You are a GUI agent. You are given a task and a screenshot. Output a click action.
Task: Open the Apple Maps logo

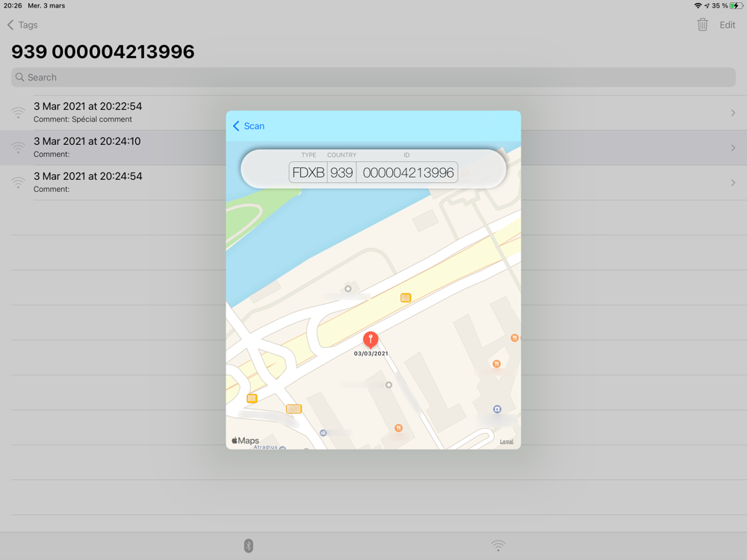click(x=245, y=441)
